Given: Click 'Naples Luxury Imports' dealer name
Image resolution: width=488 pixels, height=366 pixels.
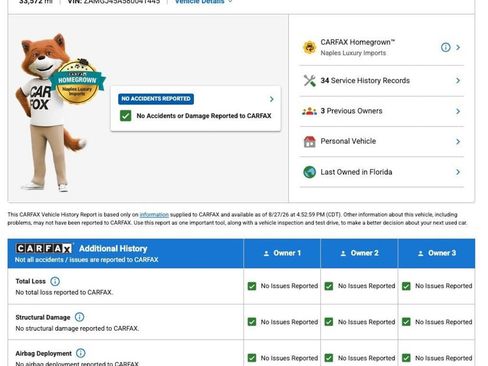Looking at the screenshot, I should [353, 53].
